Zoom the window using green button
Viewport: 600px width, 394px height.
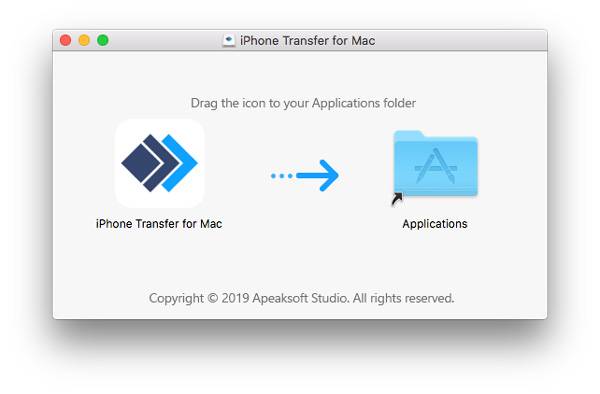[103, 40]
